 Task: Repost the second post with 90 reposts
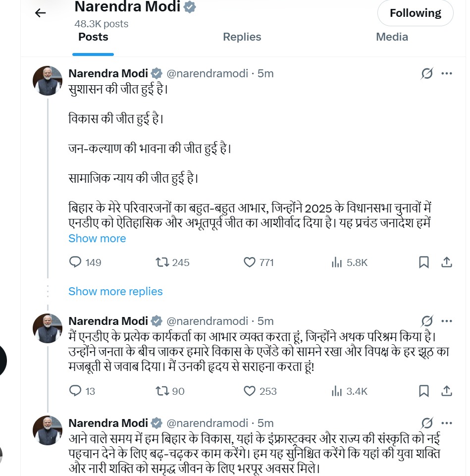[162, 391]
